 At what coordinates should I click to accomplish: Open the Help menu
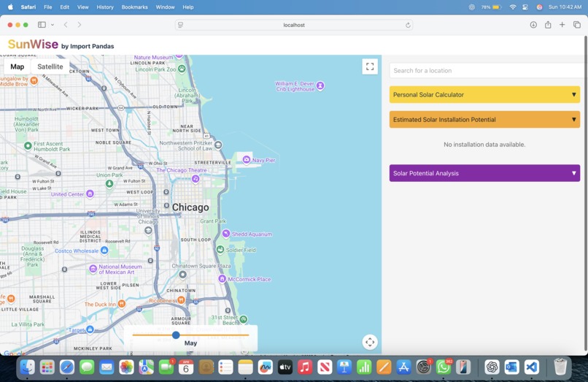188,7
